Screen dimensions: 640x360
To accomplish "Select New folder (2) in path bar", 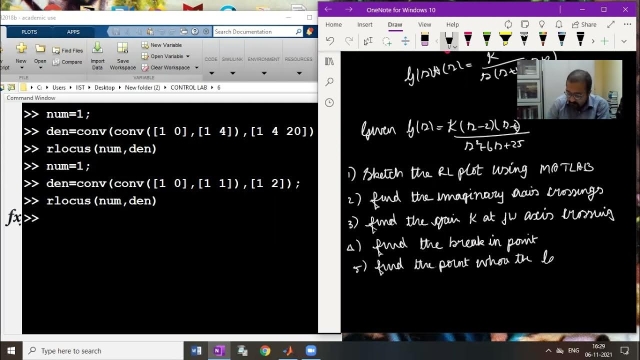I will click(x=142, y=88).
